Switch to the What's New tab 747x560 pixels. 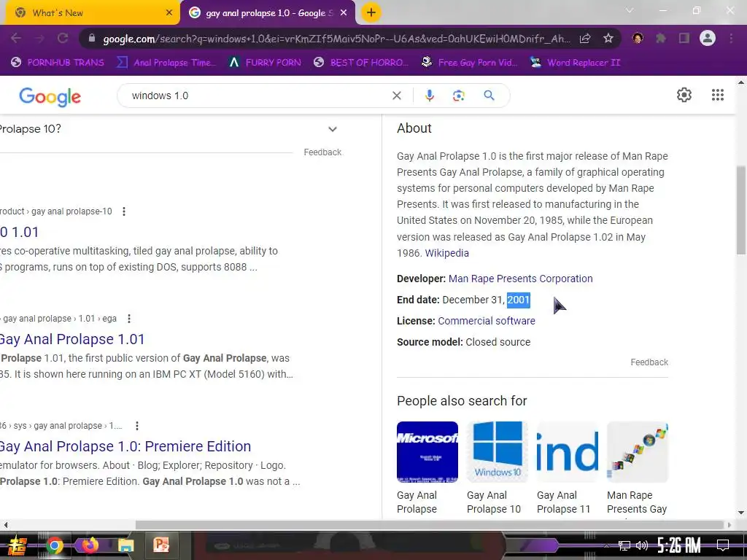(93, 13)
